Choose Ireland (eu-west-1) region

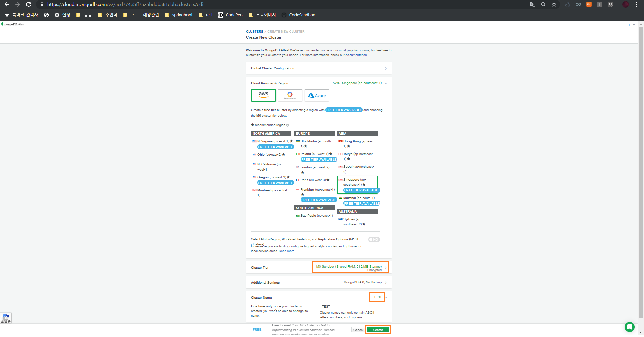pos(316,157)
